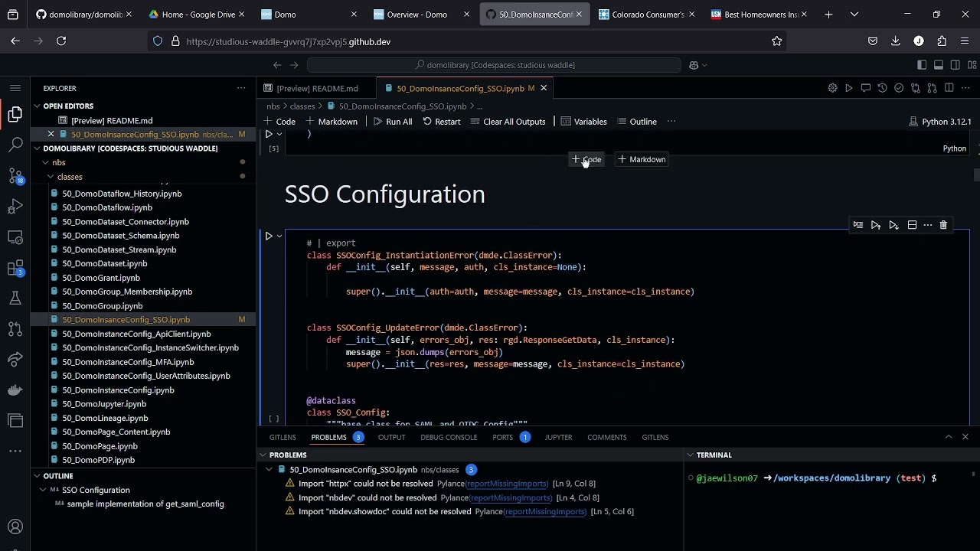Open 50_DomoDataset_Schema.ipynb file
This screenshot has height=551, width=980.
(121, 236)
